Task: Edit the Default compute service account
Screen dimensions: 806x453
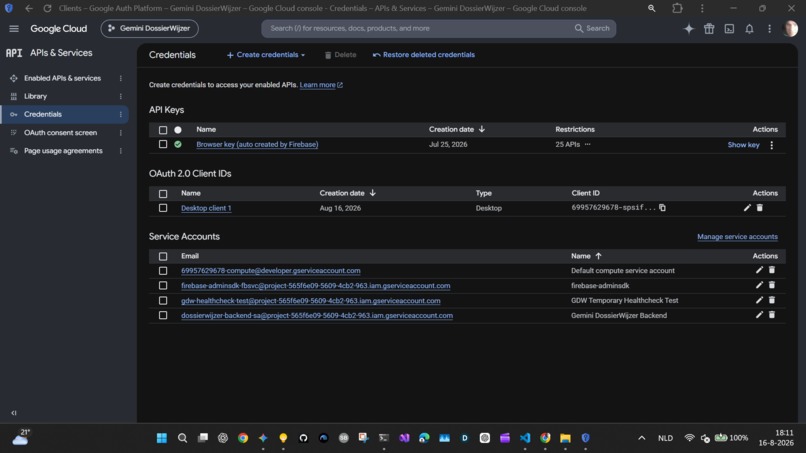Action: click(x=759, y=270)
